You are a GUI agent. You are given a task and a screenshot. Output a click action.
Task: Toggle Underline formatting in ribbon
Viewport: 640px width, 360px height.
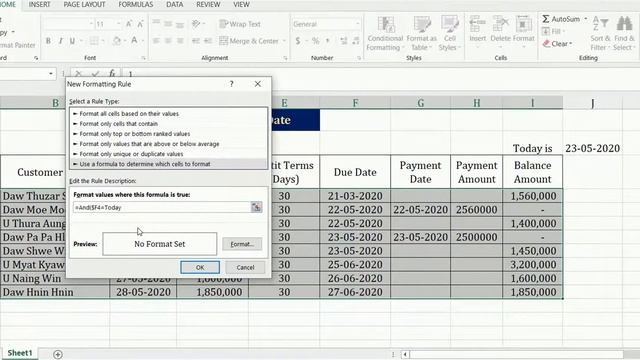72,41
